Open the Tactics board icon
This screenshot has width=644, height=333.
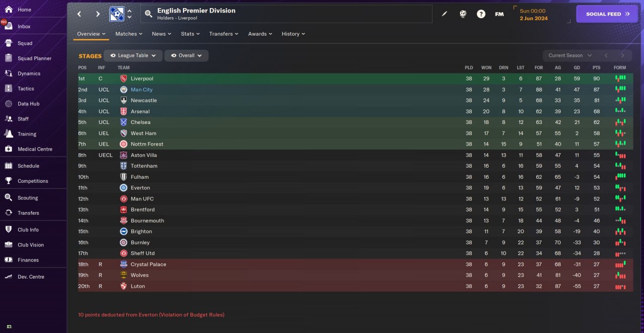coord(9,89)
